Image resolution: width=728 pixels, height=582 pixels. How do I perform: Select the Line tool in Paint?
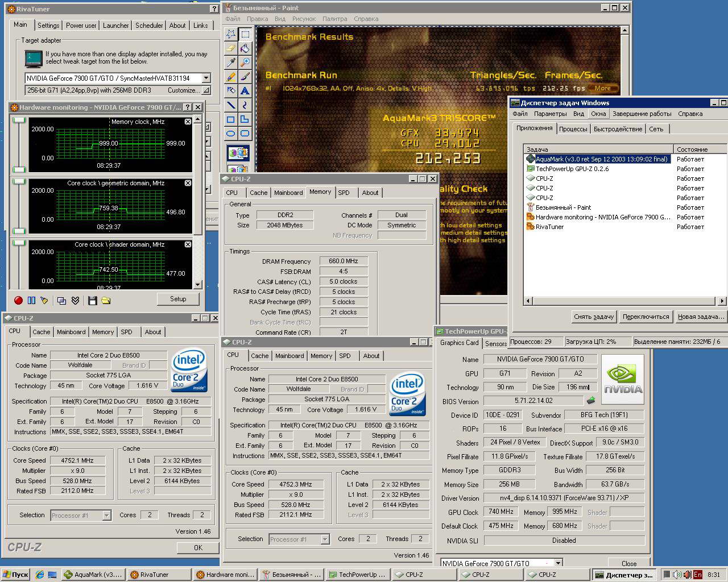[x=231, y=105]
